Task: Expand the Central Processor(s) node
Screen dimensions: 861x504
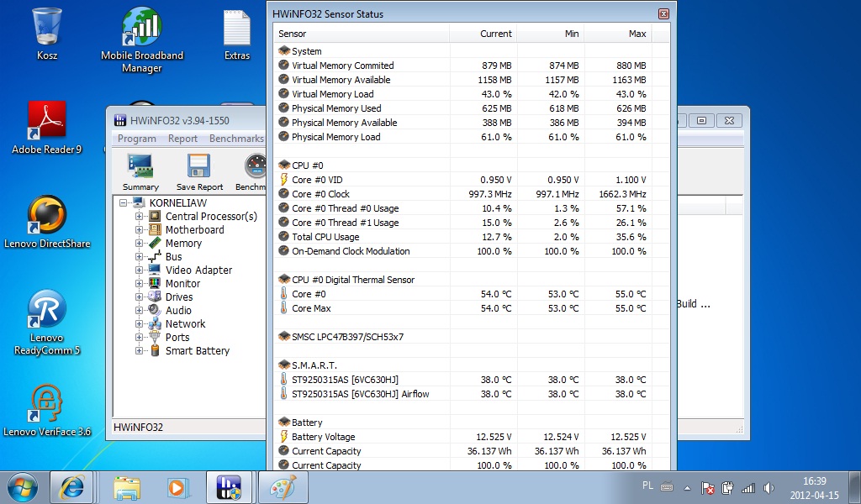Action: pos(139,216)
